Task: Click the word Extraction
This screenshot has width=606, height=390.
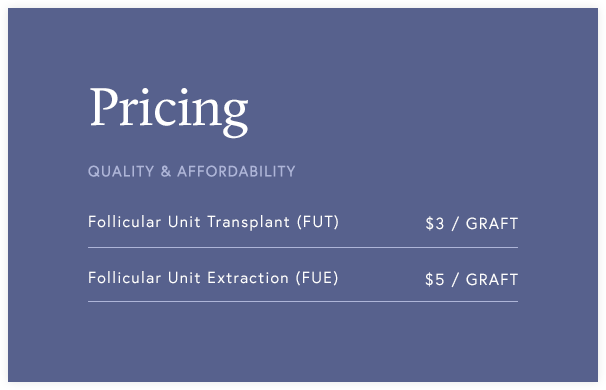Action: 248,278
